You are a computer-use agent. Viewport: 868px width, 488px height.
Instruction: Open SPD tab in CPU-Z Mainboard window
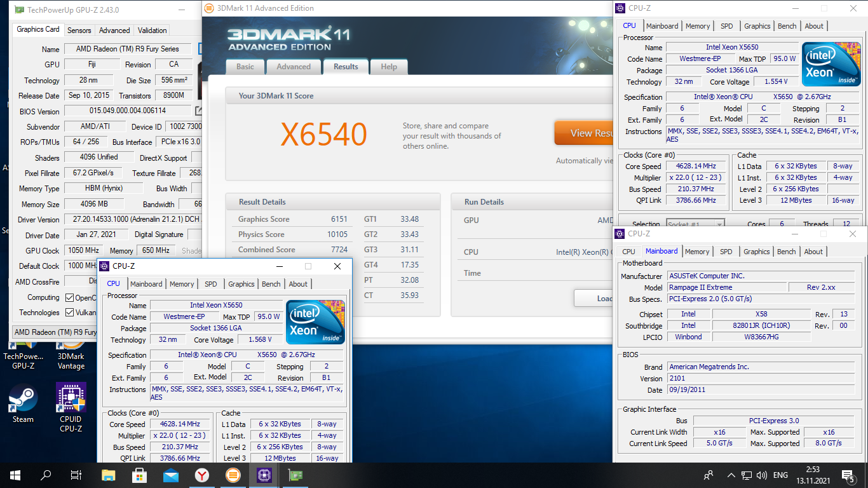pos(726,252)
